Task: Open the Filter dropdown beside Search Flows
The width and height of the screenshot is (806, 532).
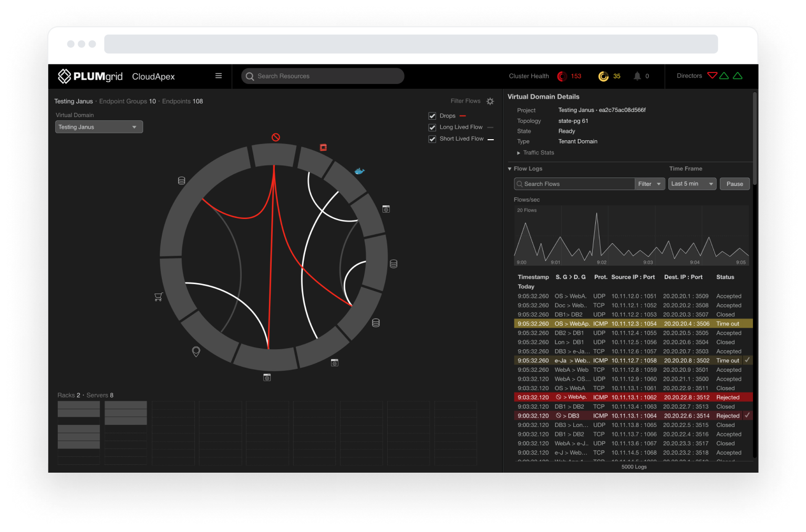Action: pyautogui.click(x=649, y=184)
